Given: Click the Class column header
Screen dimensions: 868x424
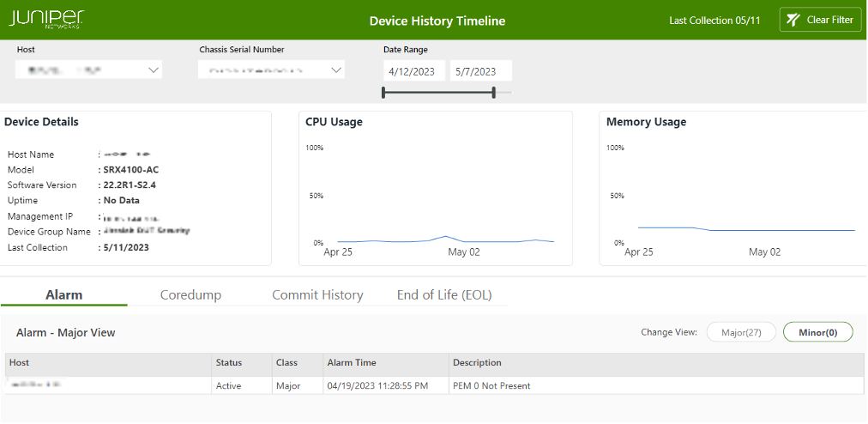Looking at the screenshot, I should coord(298,363).
